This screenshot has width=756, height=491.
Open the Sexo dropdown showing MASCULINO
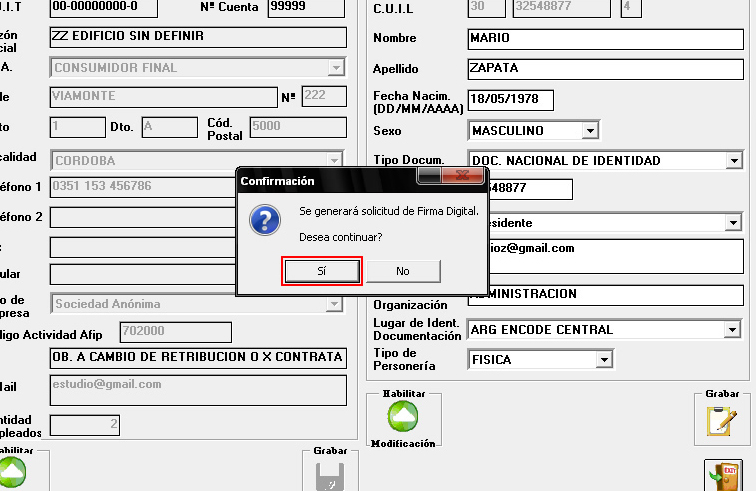coord(590,131)
